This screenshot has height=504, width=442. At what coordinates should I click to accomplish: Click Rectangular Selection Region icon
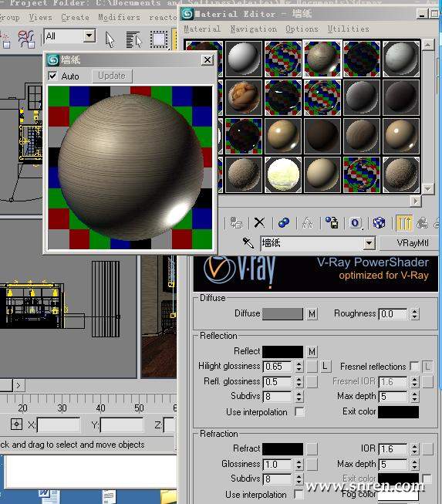(159, 39)
